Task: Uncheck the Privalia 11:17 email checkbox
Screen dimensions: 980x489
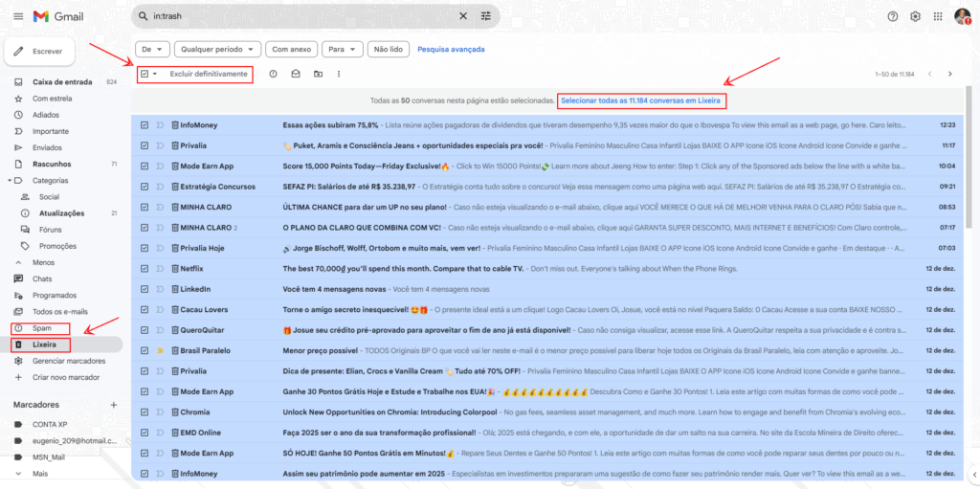Action: click(145, 145)
